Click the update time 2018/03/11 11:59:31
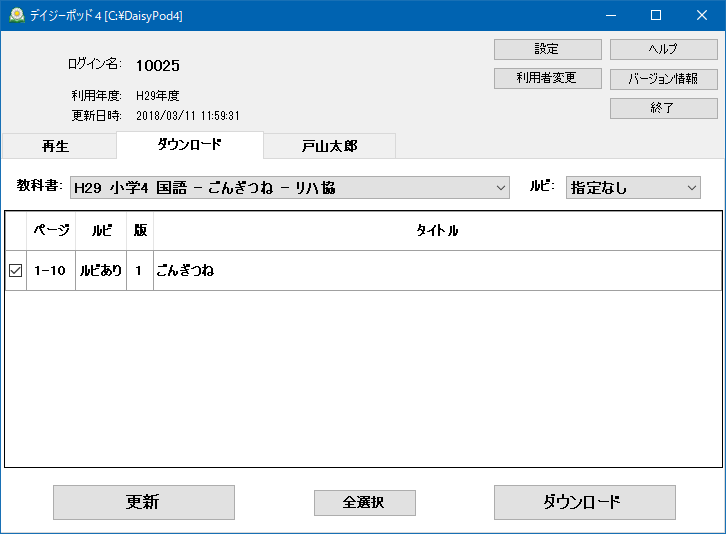726x534 pixels. pos(188,116)
